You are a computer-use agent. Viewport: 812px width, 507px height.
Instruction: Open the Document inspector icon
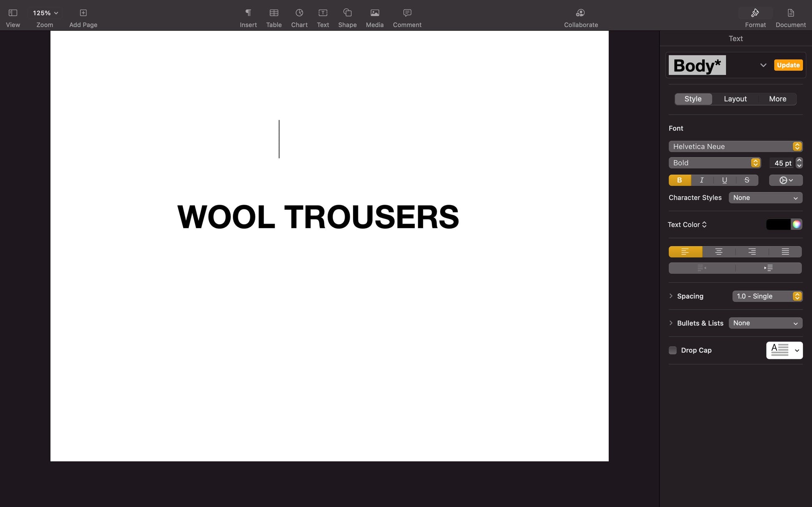(790, 13)
